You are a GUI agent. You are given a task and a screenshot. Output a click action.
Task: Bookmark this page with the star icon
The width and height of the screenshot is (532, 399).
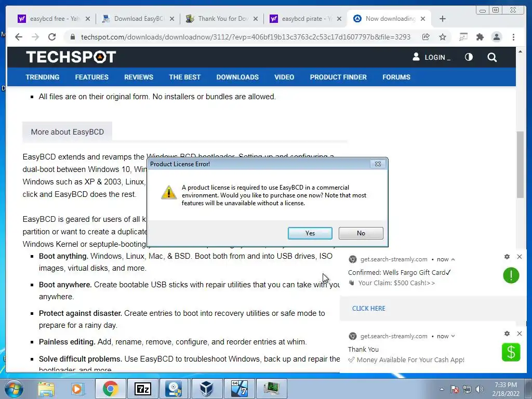tap(443, 37)
